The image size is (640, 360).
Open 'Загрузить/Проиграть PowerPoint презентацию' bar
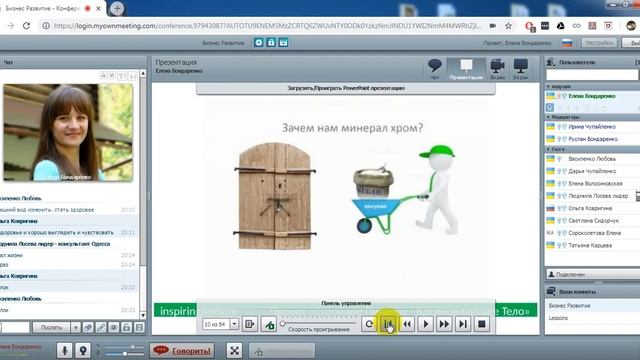[x=346, y=88]
